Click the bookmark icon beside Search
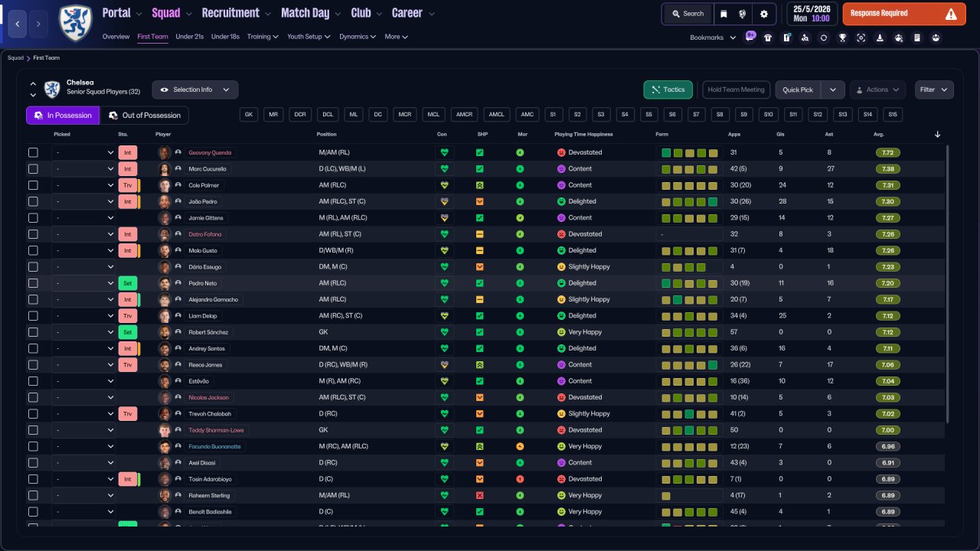 pos(723,14)
